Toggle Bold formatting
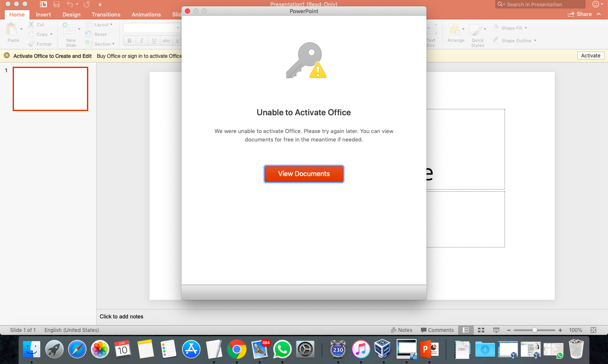The image size is (608, 364). click(x=130, y=41)
